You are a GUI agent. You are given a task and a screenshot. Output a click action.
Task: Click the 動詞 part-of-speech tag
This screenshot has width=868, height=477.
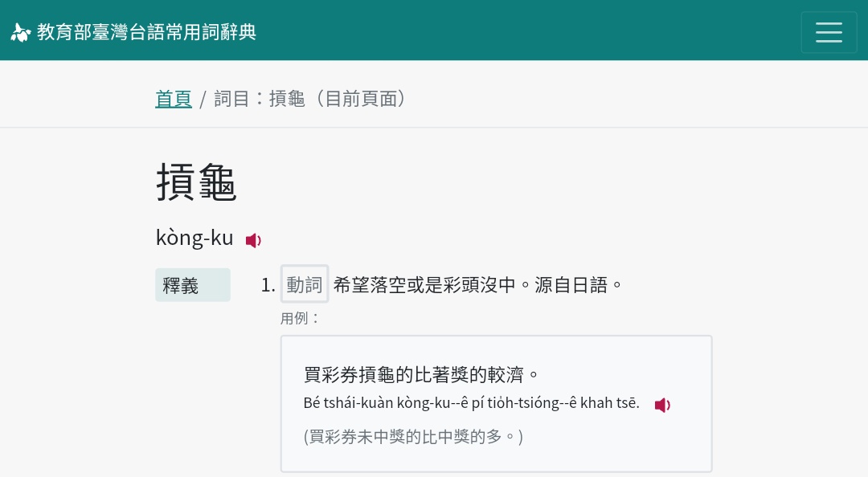point(305,284)
